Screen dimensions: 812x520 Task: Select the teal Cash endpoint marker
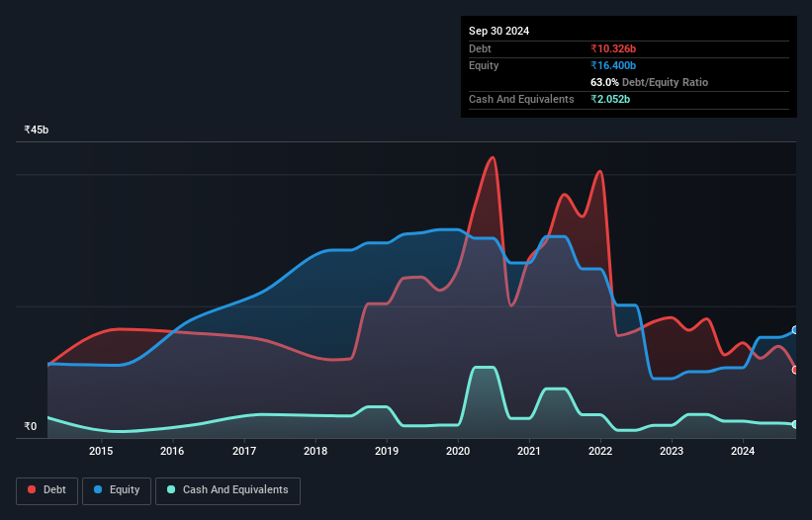coord(795,424)
